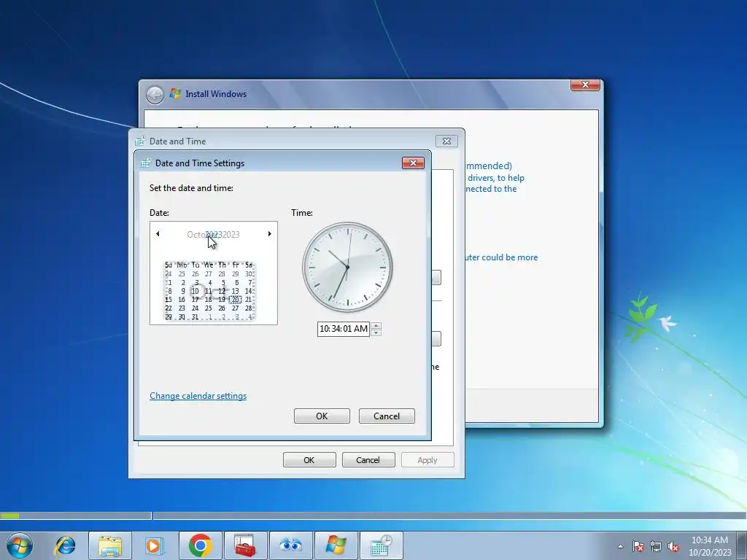
Task: Click the analog clock face
Action: pyautogui.click(x=348, y=267)
